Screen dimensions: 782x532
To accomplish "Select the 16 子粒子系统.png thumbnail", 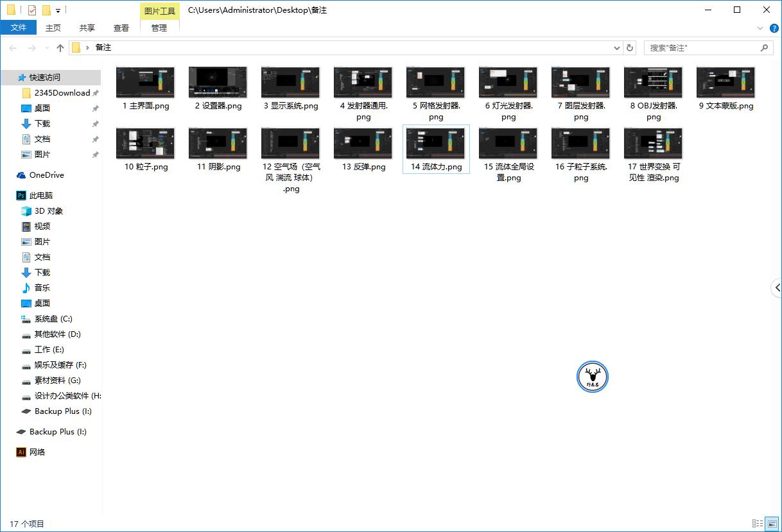I will pyautogui.click(x=581, y=143).
